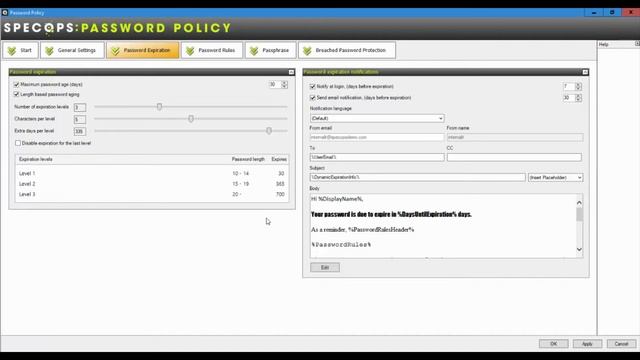The height and width of the screenshot is (360, 640).
Task: Toggle Send email notification checkbox
Action: 313,98
